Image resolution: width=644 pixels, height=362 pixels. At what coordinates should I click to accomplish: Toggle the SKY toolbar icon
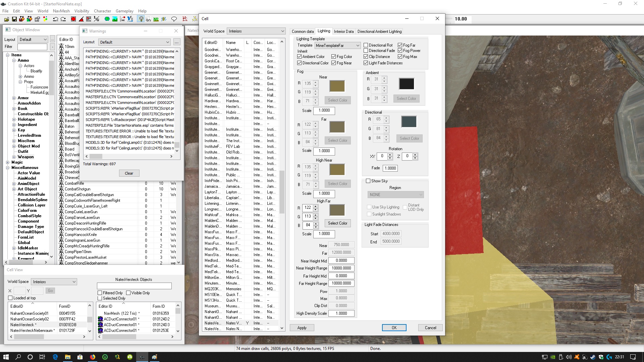click(x=148, y=19)
